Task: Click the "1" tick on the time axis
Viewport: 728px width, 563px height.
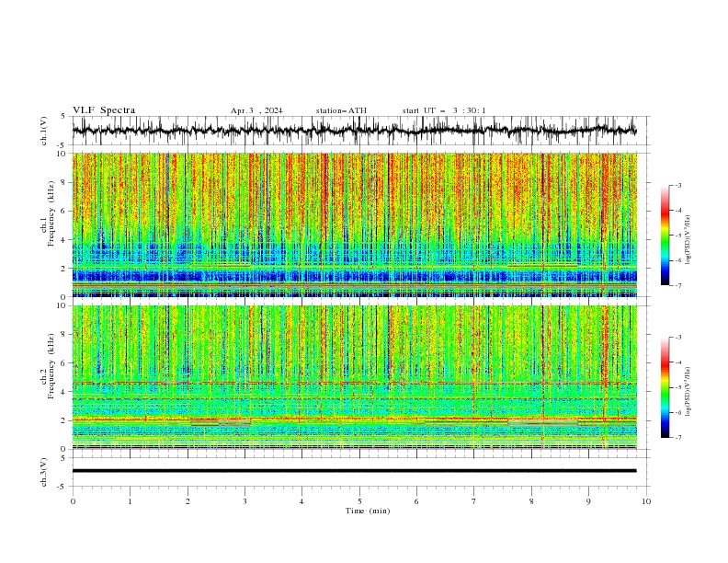Action: pos(130,501)
